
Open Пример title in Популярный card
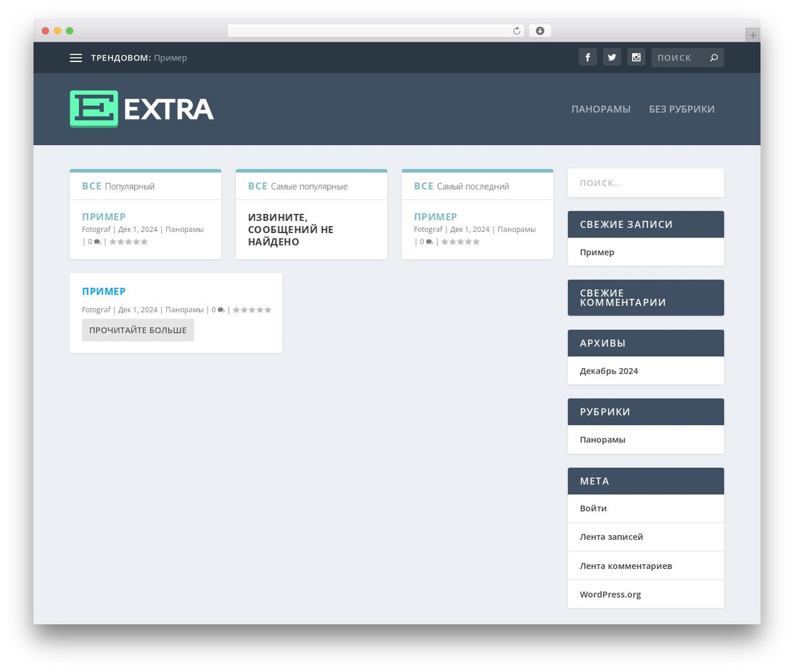point(104,217)
